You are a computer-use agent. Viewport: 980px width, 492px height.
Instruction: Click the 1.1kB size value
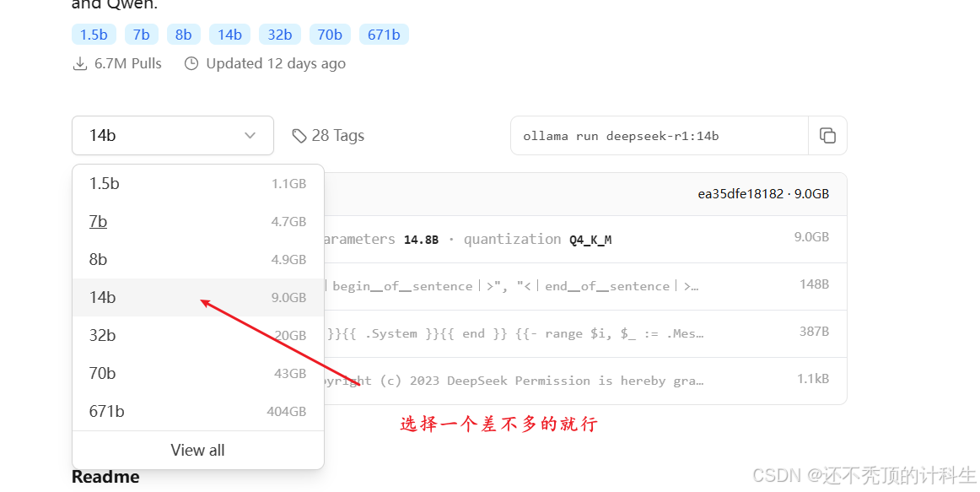[812, 378]
